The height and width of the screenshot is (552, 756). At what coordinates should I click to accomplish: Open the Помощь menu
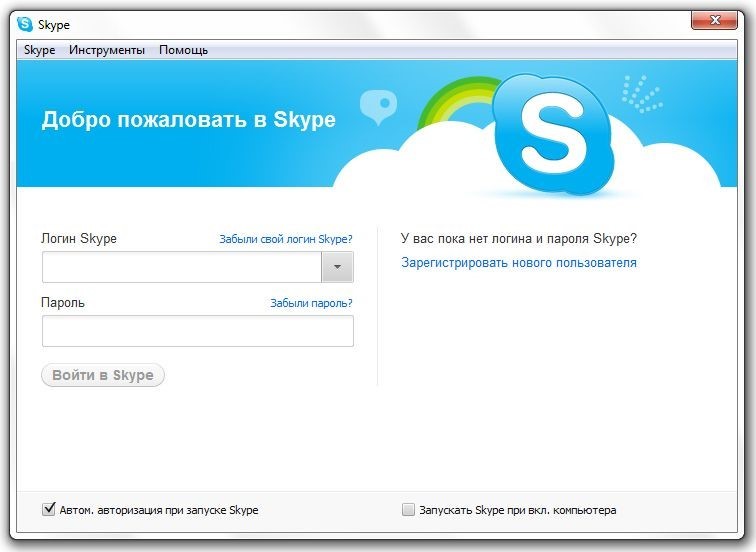pos(183,50)
